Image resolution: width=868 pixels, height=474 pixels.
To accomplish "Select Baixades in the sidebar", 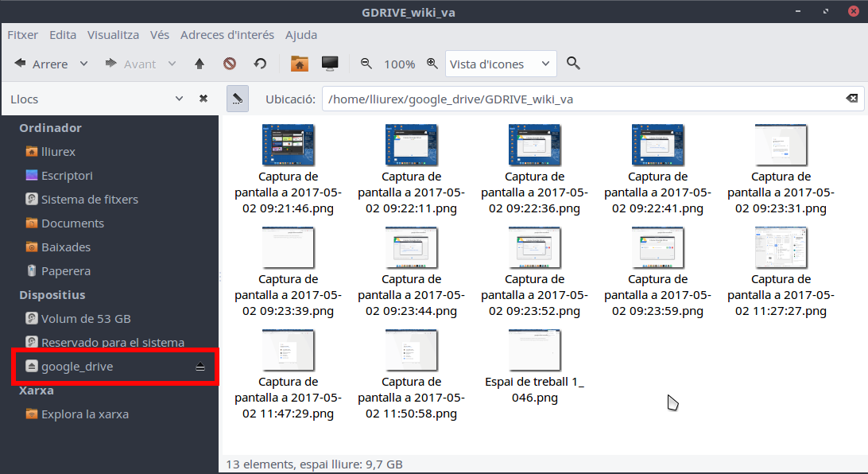I will click(66, 247).
